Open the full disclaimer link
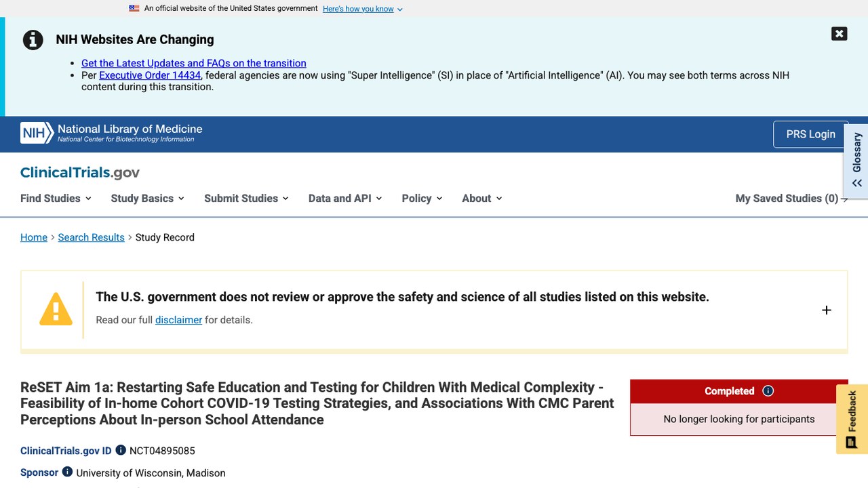 pos(178,320)
